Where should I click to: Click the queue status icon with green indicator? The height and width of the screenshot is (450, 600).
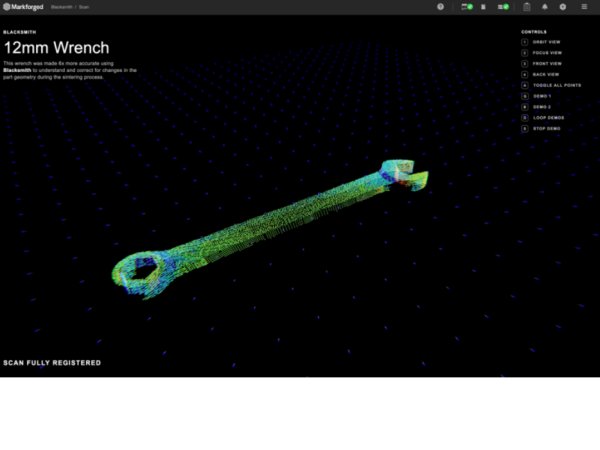pyautogui.click(x=503, y=7)
